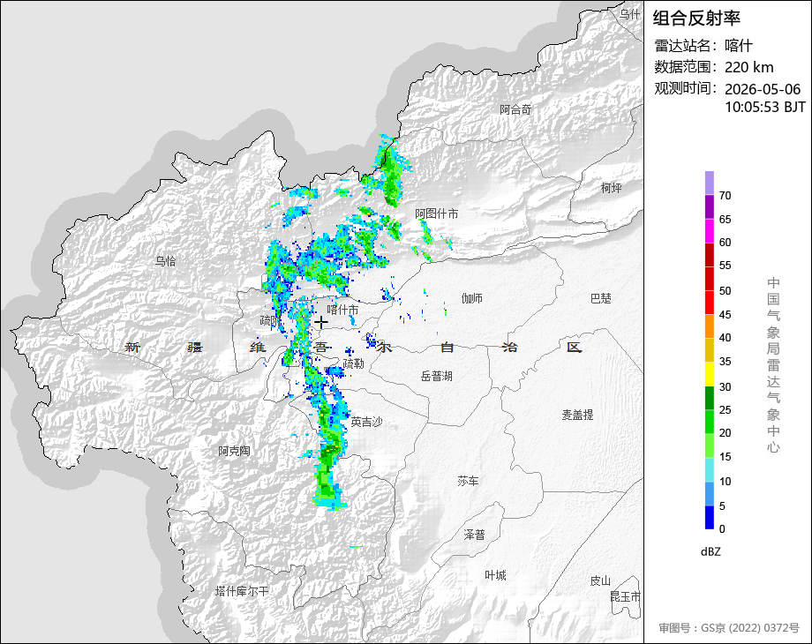812x644 pixels.
Task: Click the dBZ unit label under legend
Action: click(x=710, y=551)
